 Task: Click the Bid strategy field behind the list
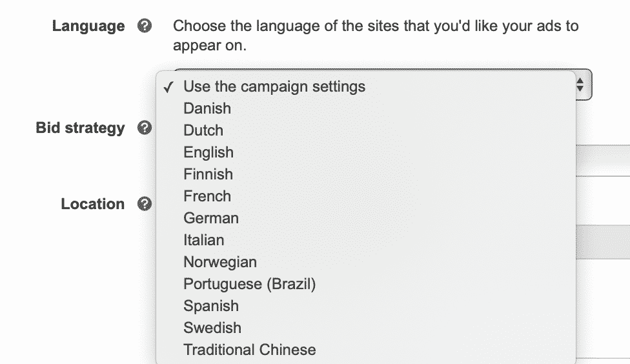603,160
